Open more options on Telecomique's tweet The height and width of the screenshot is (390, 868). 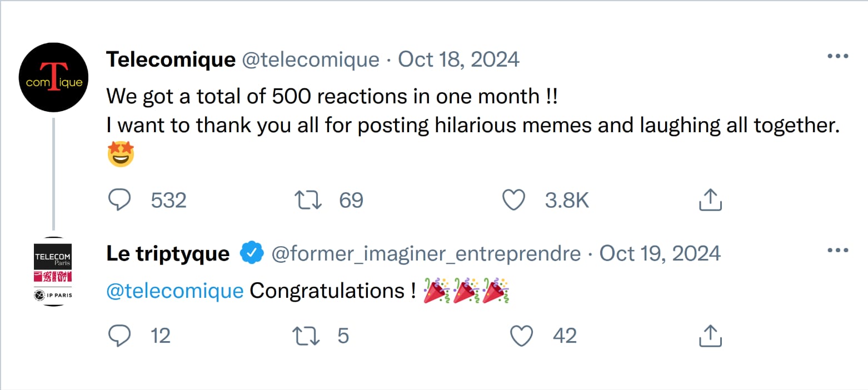[838, 56]
